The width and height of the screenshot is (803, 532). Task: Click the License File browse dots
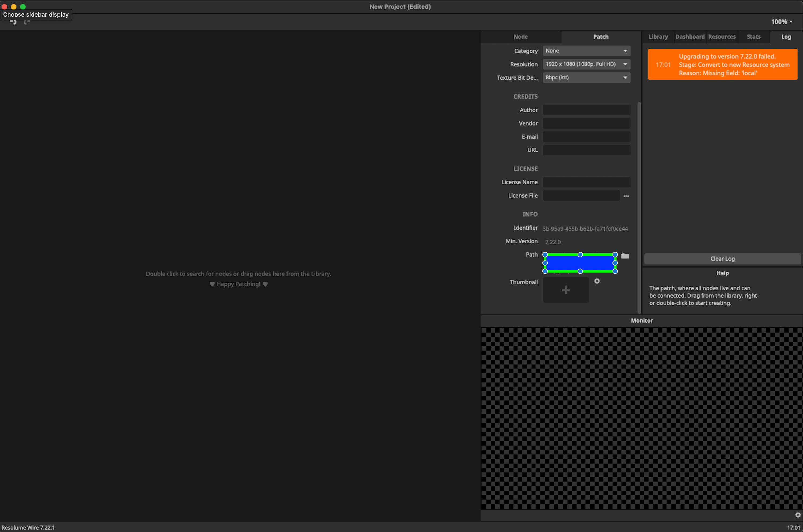pos(626,196)
